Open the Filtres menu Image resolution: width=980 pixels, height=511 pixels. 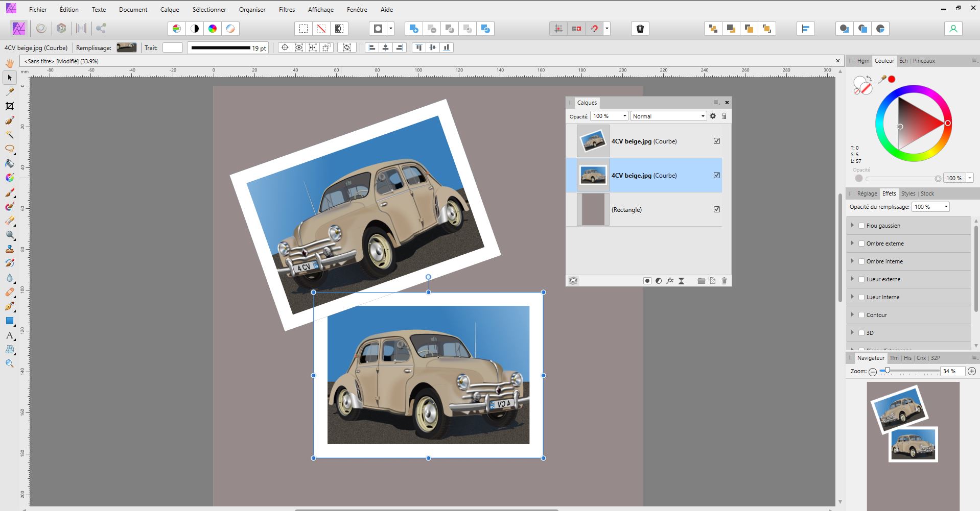pyautogui.click(x=287, y=9)
